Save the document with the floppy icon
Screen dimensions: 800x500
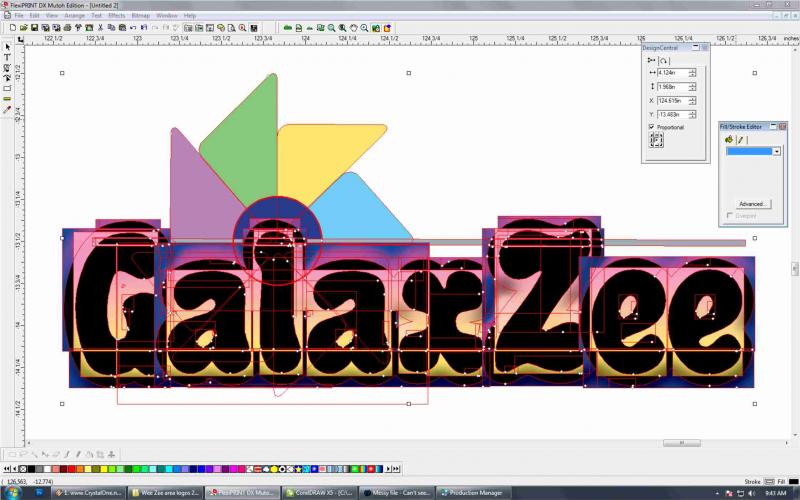(x=34, y=28)
